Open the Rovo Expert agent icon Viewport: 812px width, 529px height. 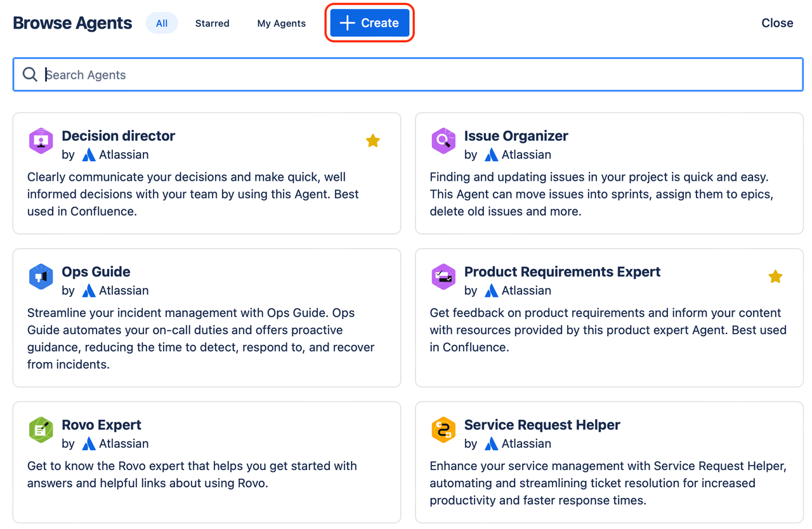[41, 429]
